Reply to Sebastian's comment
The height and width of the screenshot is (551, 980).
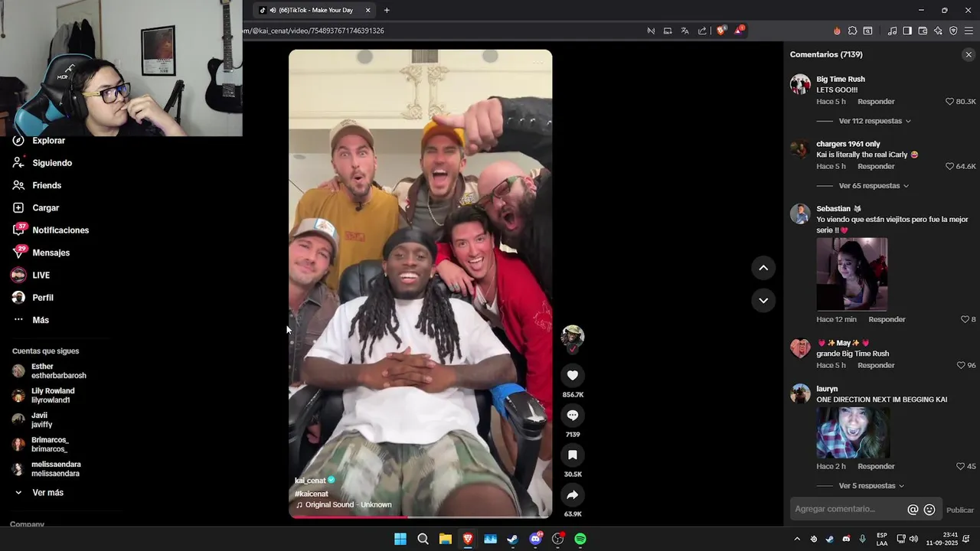click(x=887, y=319)
